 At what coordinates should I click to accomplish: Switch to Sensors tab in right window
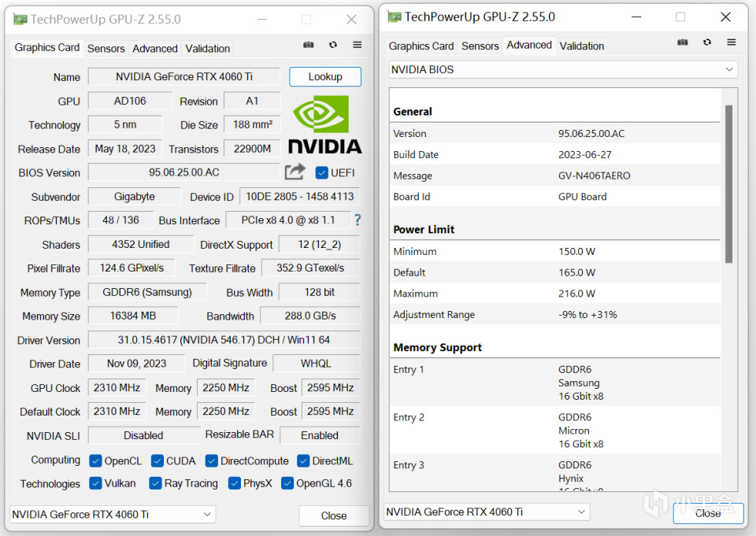[x=480, y=46]
